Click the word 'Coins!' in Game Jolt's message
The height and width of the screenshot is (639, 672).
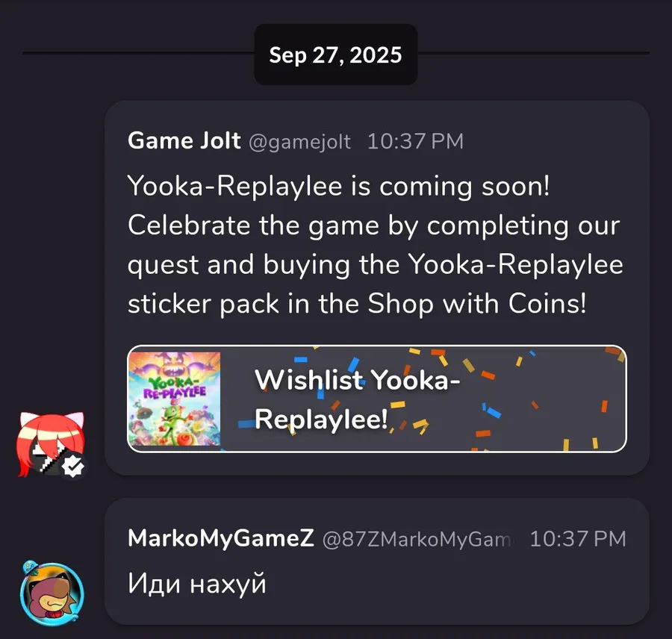click(x=547, y=303)
